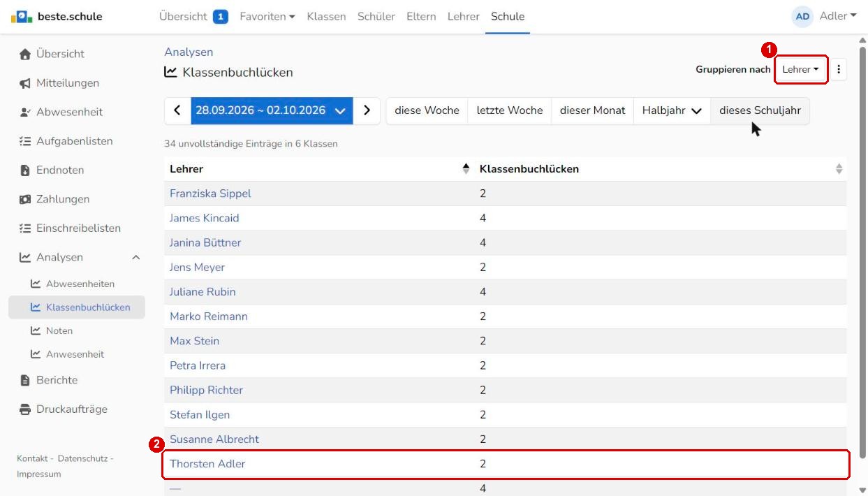Click the Druckaufträge printer icon
The image size is (868, 496).
tap(25, 409)
